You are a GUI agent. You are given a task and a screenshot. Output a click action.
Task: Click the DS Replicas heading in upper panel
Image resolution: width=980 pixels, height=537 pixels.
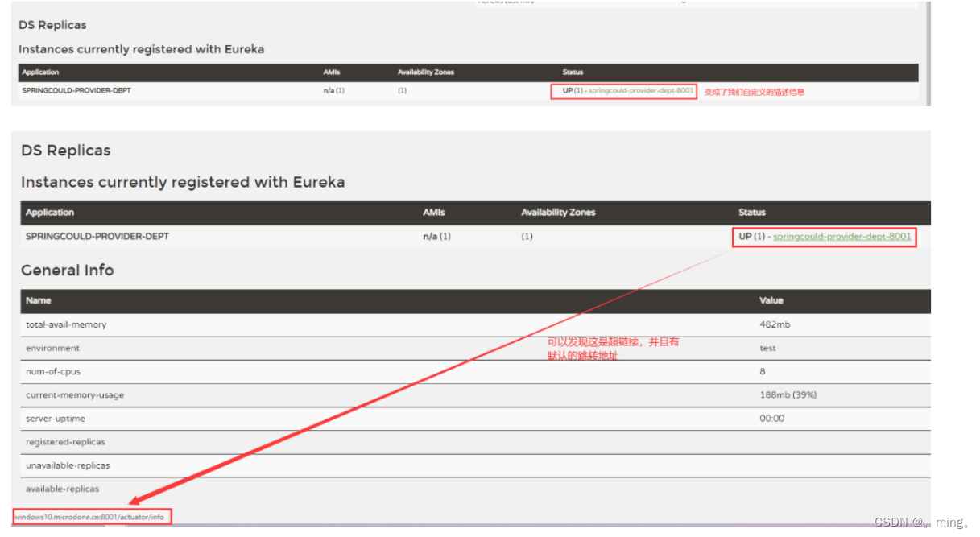point(53,25)
